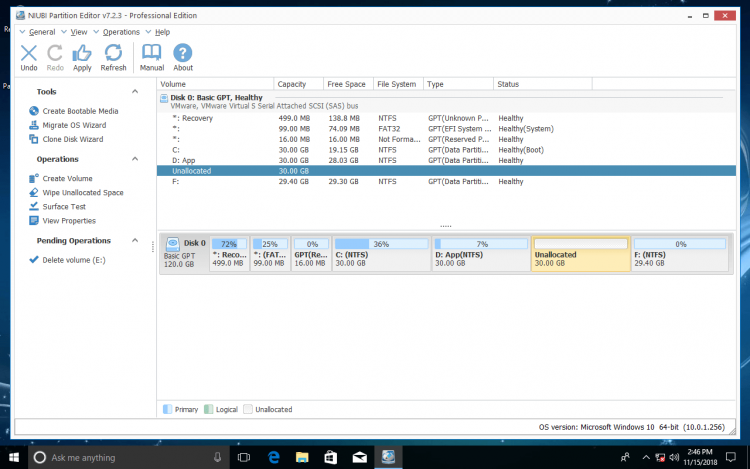Select the D: App volume row
The image size is (750, 469).
coord(446,160)
